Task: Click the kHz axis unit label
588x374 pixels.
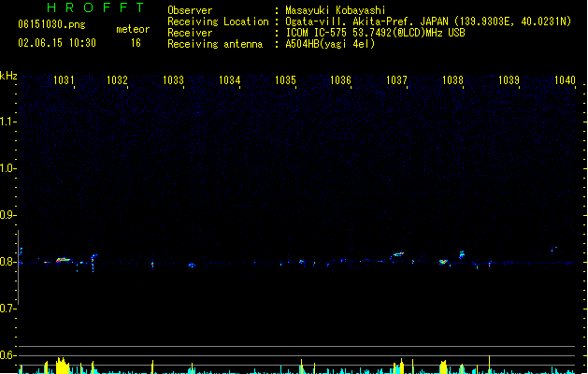Action: coord(8,76)
